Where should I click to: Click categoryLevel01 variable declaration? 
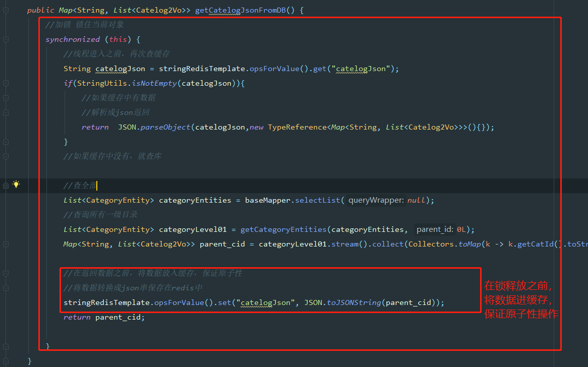click(x=193, y=229)
